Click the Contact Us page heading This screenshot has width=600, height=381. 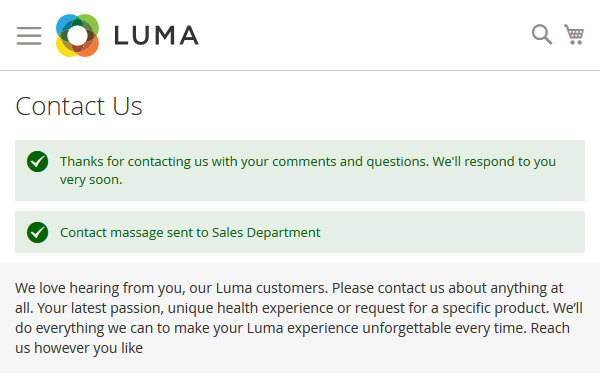(x=79, y=106)
